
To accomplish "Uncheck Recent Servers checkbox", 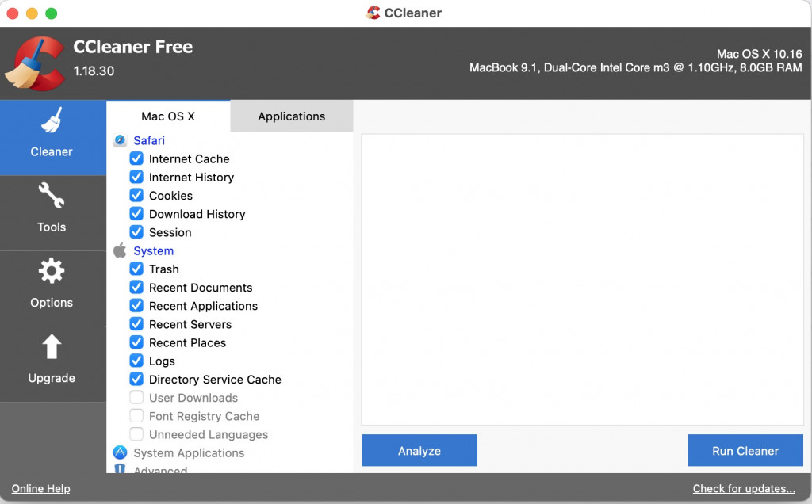I will click(x=136, y=324).
